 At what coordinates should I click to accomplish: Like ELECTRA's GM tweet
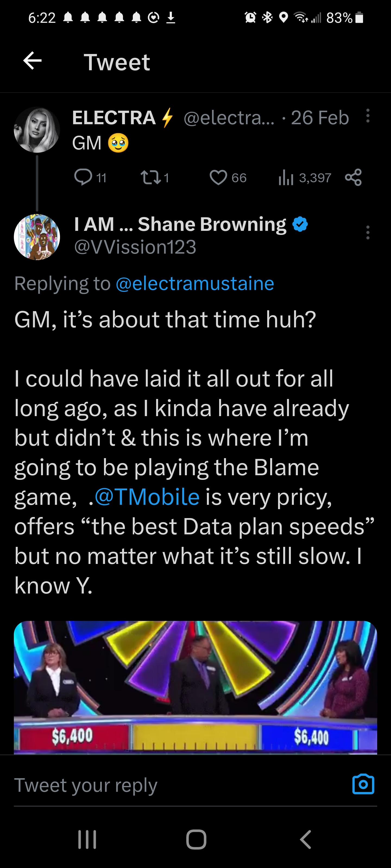tap(219, 177)
